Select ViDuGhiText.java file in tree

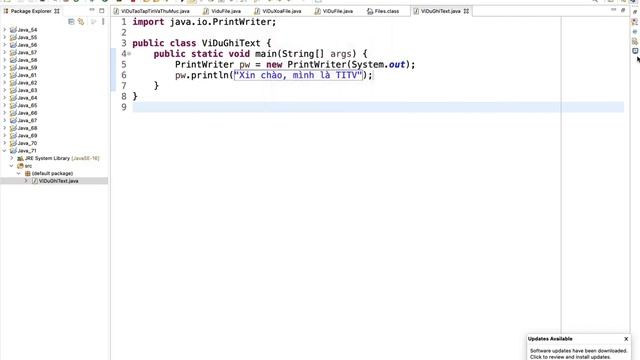point(58,181)
